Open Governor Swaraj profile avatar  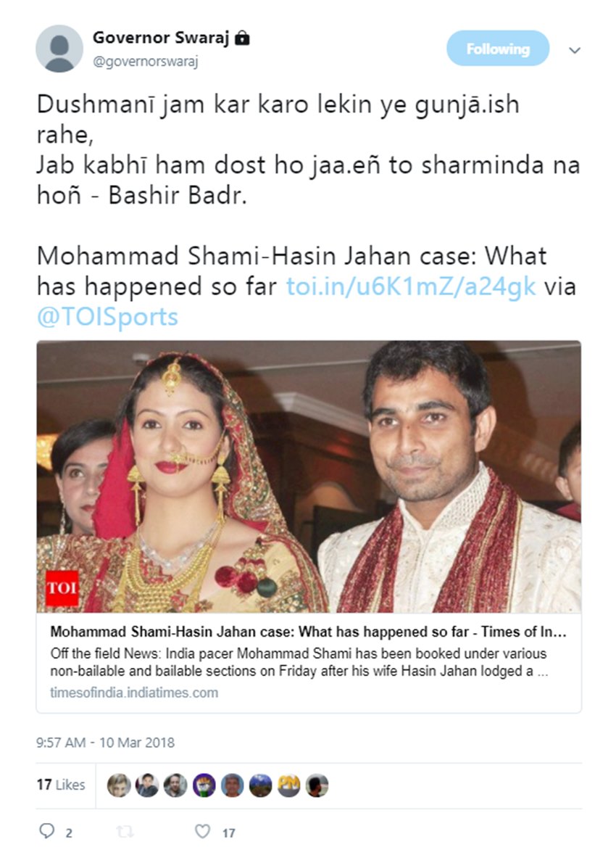(x=59, y=49)
